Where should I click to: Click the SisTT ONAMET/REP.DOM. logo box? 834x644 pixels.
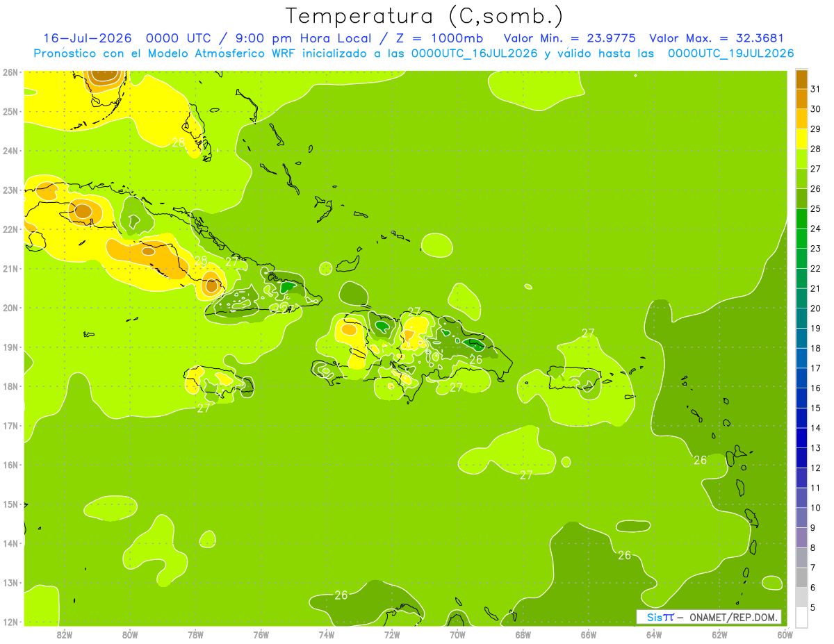coord(708,617)
